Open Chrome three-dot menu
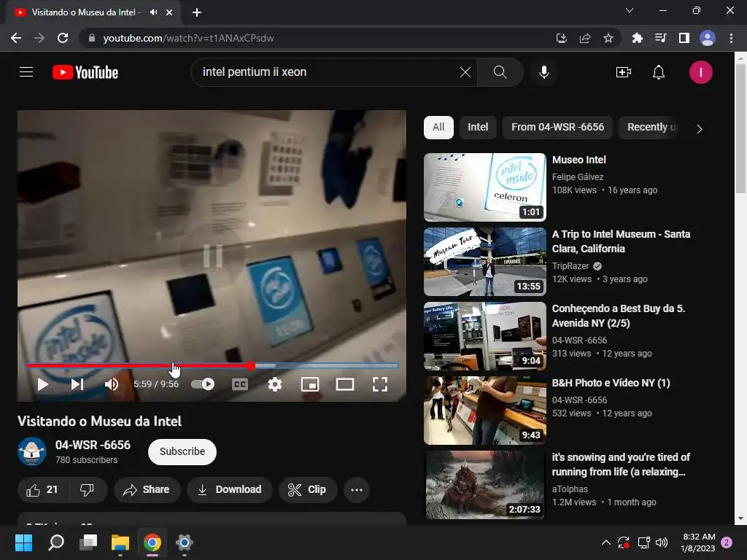 point(731,38)
